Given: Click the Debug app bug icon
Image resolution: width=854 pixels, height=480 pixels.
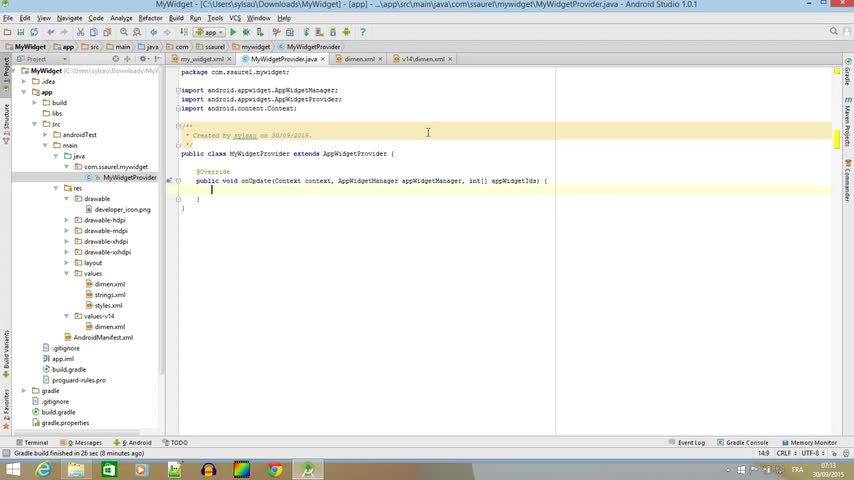Looking at the screenshot, I should pos(246,32).
